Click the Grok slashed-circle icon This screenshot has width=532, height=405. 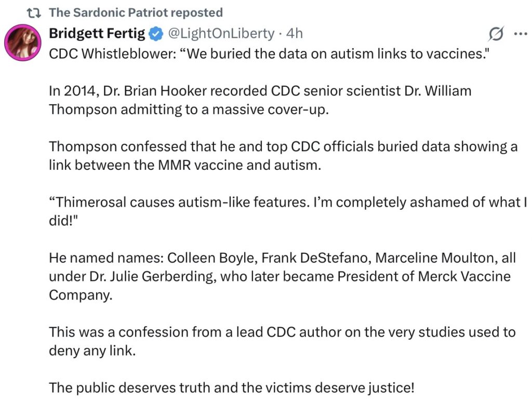pos(496,34)
